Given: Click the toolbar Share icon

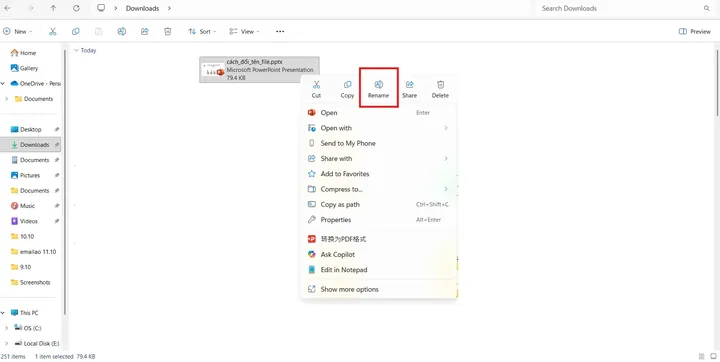Looking at the screenshot, I should click(x=145, y=31).
